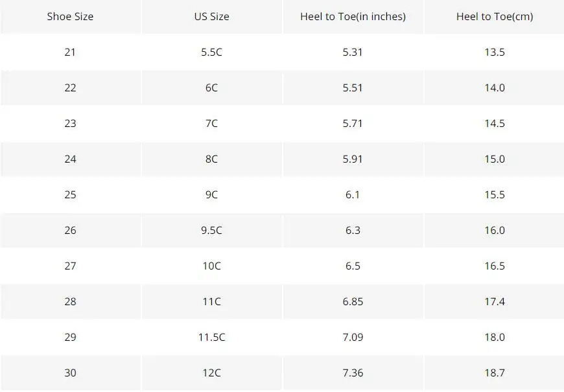
Task: Select the 18.7 cm cell
Action: (x=494, y=373)
